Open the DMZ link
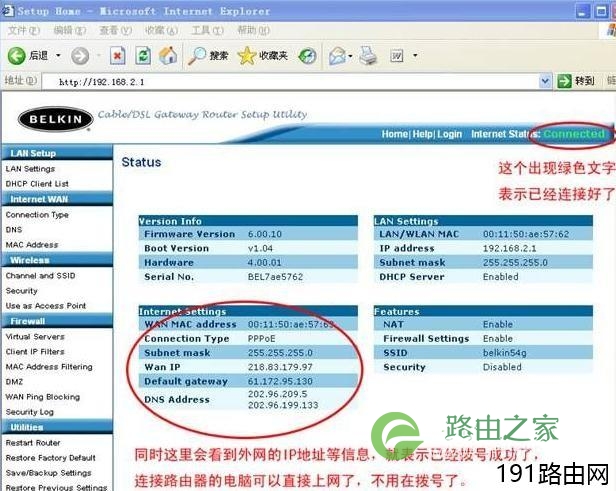The width and height of the screenshot is (616, 491). click(14, 382)
